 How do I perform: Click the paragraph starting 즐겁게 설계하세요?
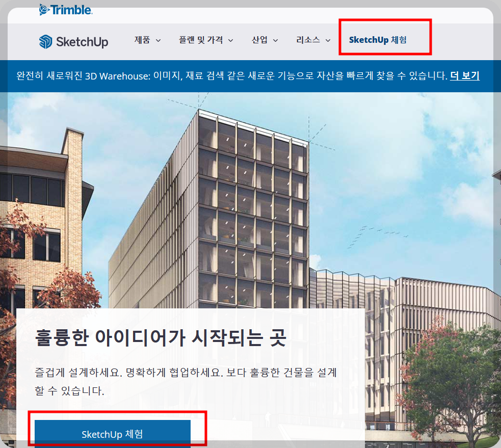click(x=186, y=381)
